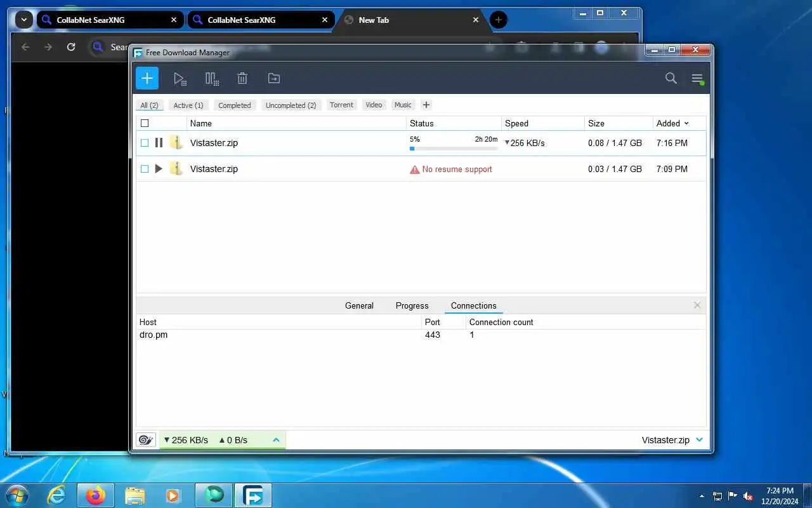Sort downloads by Speed column
Viewport: 812px width, 508px height.
pos(543,123)
